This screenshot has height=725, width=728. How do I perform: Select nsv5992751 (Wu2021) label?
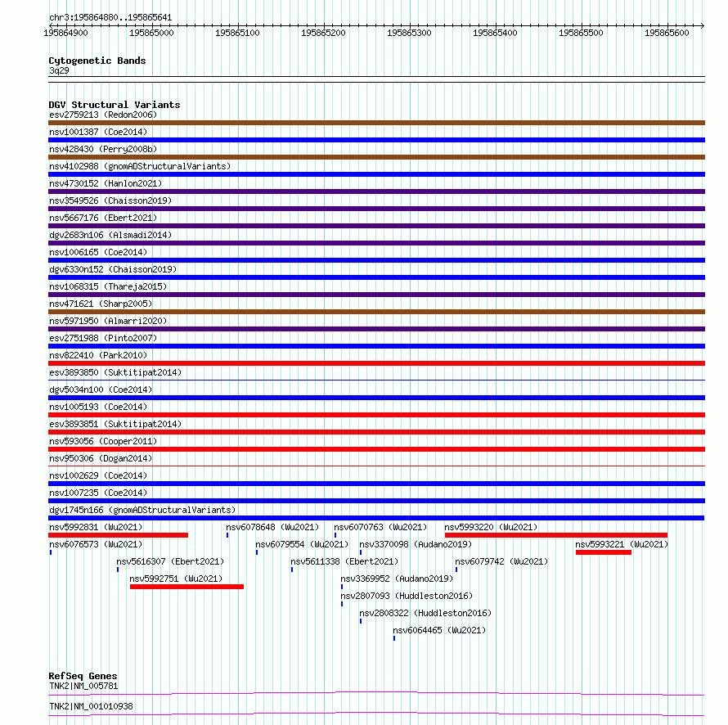tap(176, 579)
